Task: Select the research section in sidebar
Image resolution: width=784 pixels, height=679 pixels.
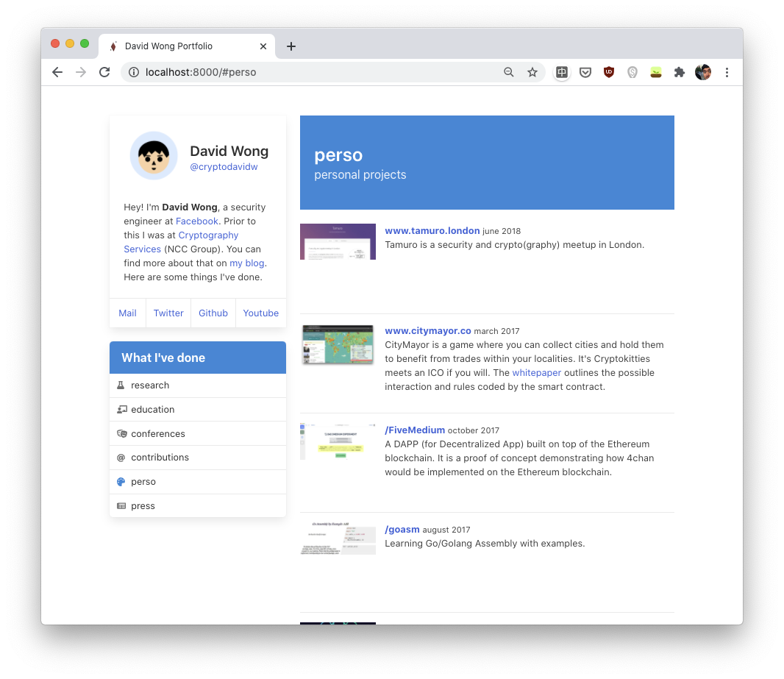Action: 198,385
